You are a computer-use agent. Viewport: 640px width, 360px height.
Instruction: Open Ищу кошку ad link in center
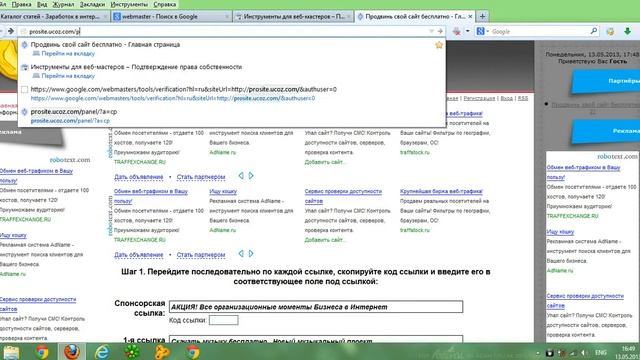(x=223, y=191)
